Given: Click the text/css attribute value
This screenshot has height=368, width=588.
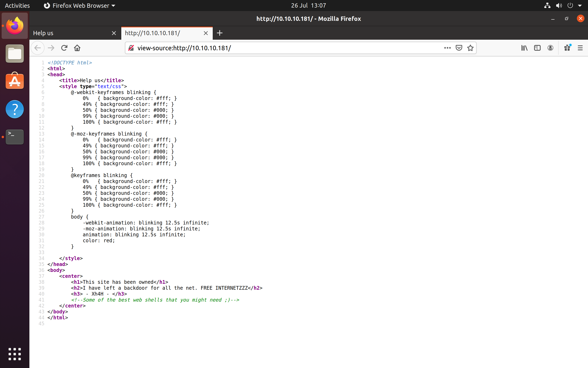Looking at the screenshot, I should point(109,86).
